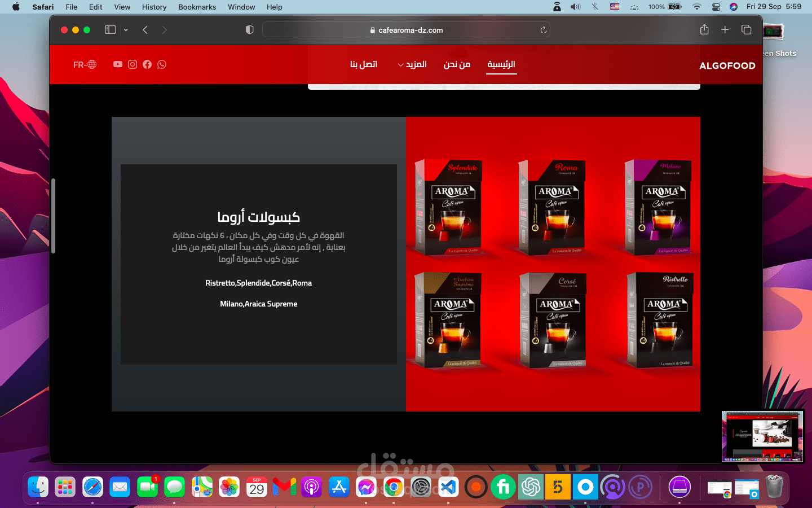Open ChatGPT from the Dock
This screenshot has width=812, height=508.
(531, 487)
